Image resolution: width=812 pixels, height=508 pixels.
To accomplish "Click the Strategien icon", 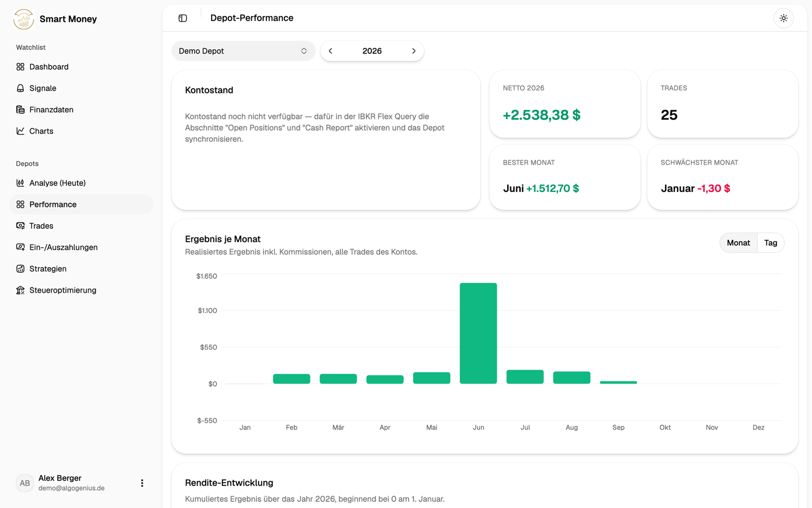I will [x=20, y=268].
